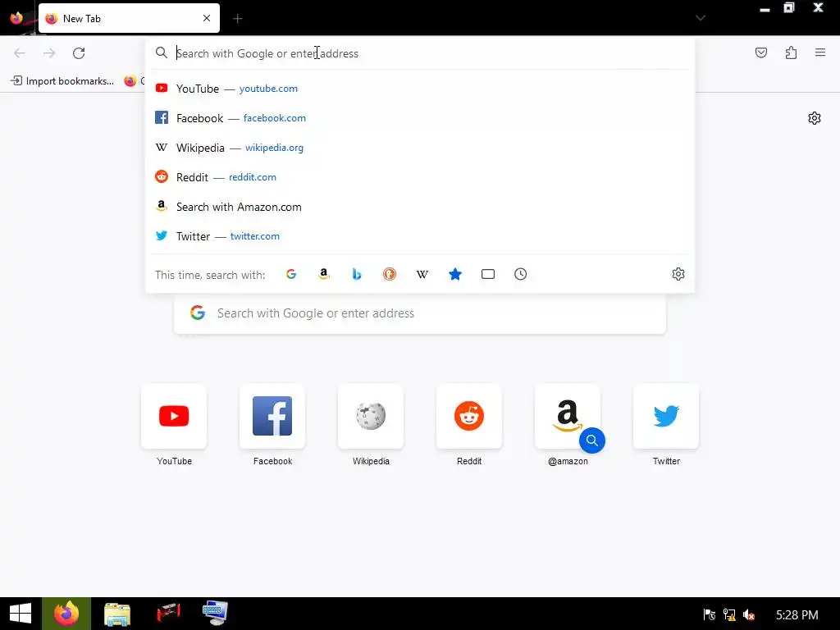Open the red toolbox taskbar app
The image size is (840, 630).
[x=168, y=612]
